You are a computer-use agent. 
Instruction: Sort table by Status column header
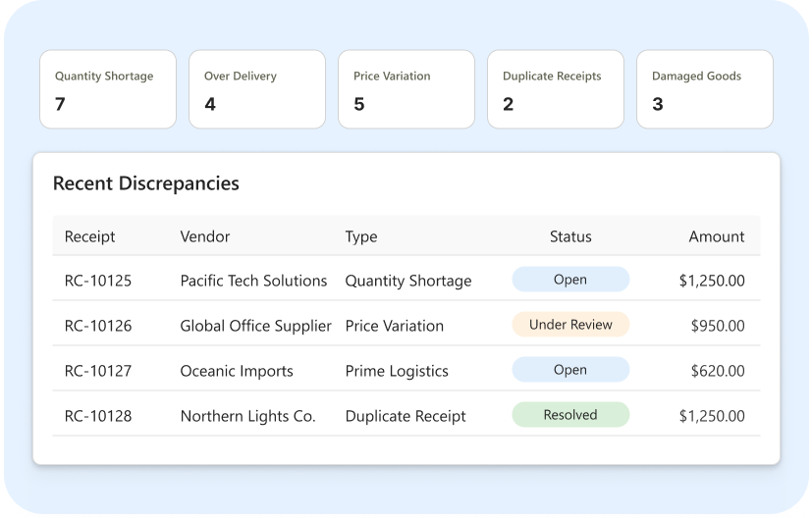(x=570, y=236)
